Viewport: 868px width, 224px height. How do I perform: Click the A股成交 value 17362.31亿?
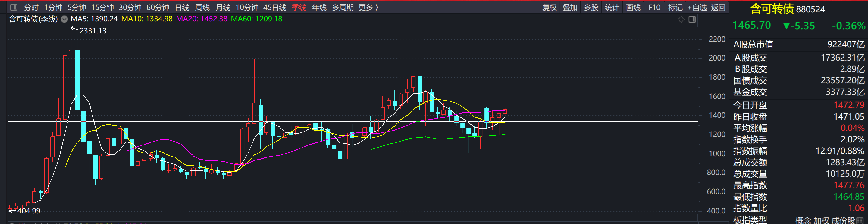843,58
